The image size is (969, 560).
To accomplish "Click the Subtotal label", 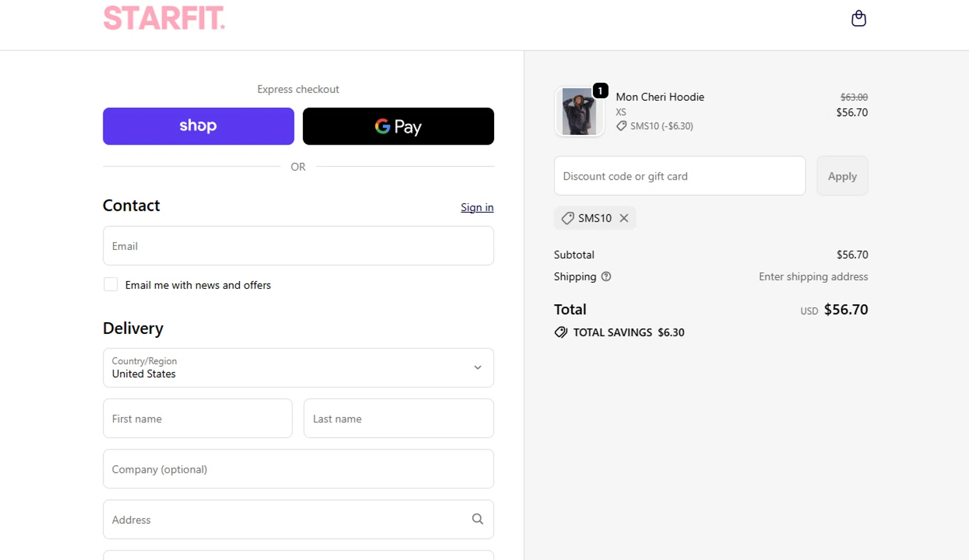I will tap(574, 254).
